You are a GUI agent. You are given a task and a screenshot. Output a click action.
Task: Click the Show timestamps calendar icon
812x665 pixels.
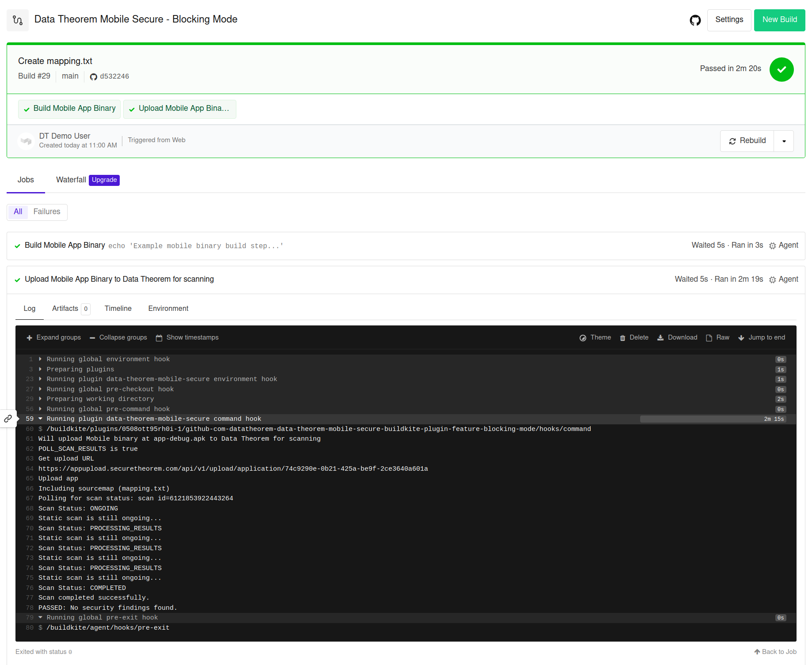click(x=159, y=338)
